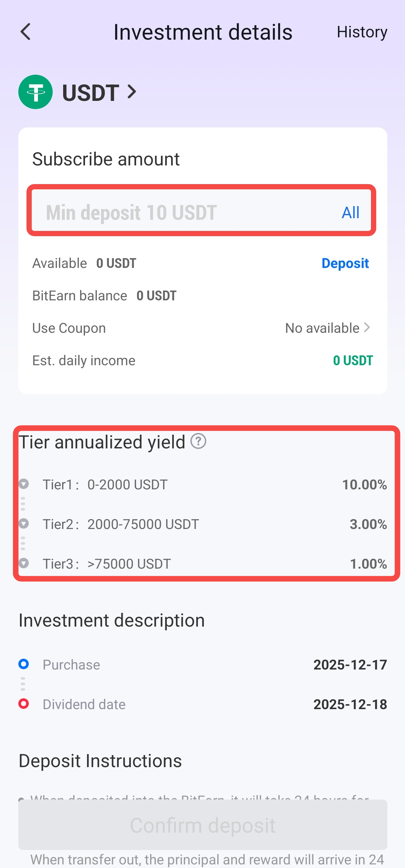Expand the USDT currency selector chevron
This screenshot has height=868, width=405.
[x=132, y=92]
